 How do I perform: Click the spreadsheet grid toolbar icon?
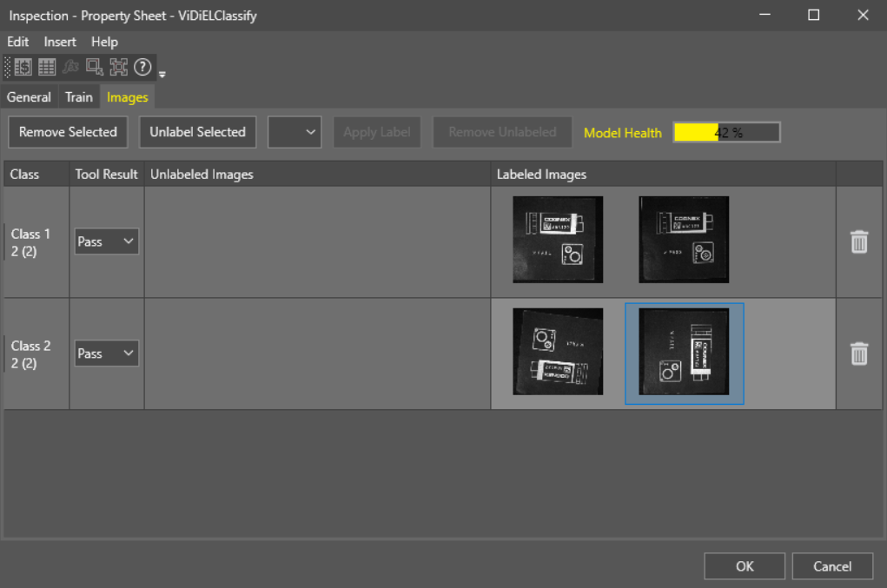pos(47,67)
